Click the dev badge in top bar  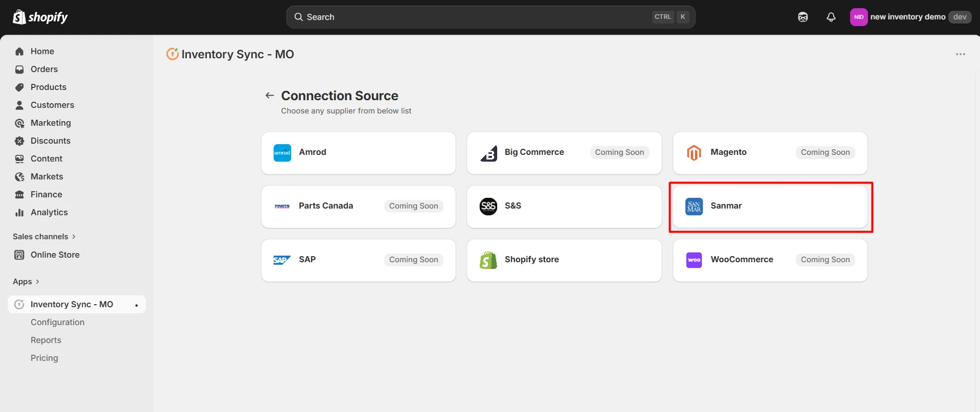960,17
